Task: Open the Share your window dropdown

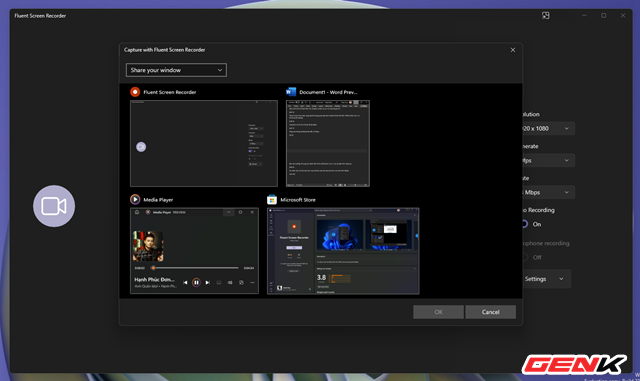Action: 176,70
